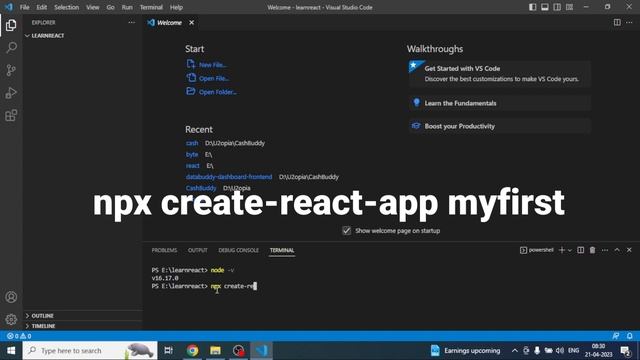This screenshot has height=360, width=640.
Task: Open the Search view in activity bar
Action: [11, 48]
